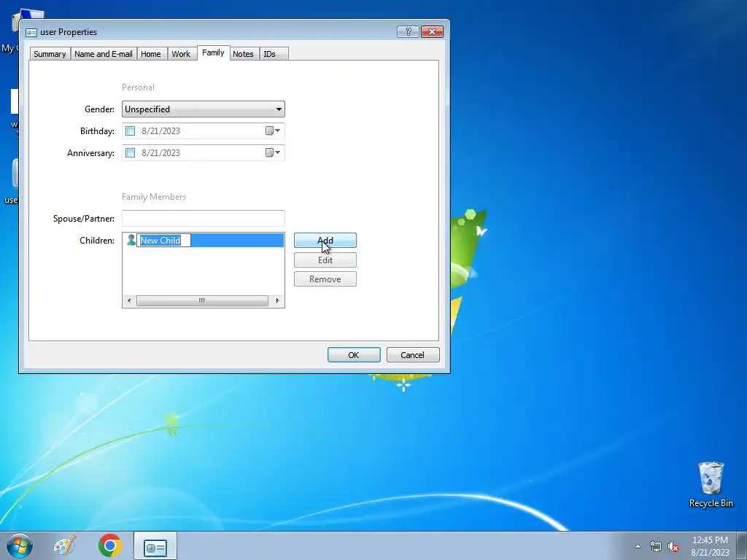The image size is (747, 560).
Task: Open the Gender dropdown
Action: (x=204, y=109)
